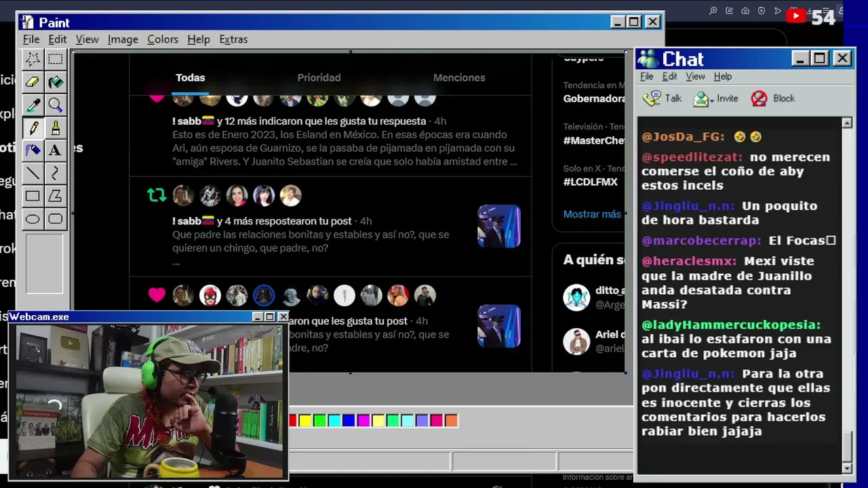Select the Pick Color eyedropper tool
This screenshot has width=868, height=488.
(x=33, y=105)
